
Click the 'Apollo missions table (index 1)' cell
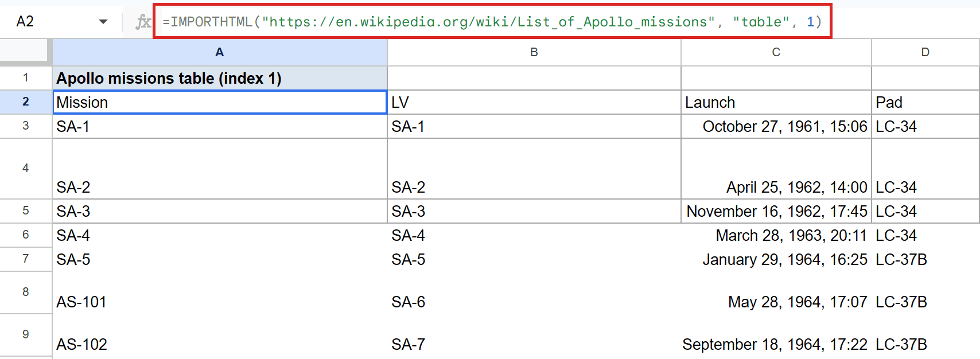[x=220, y=78]
